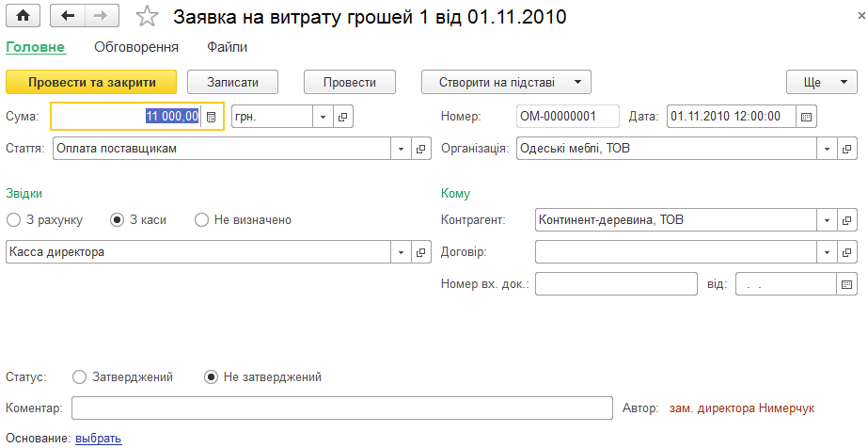The height and width of the screenshot is (448, 868).
Task: Navigate forward with the right arrow
Action: point(102,16)
